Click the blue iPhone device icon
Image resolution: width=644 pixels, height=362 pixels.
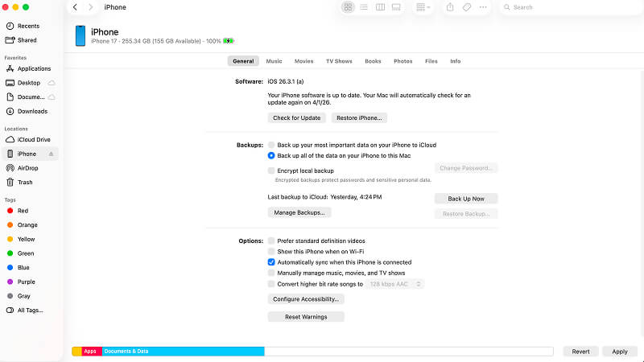point(80,35)
